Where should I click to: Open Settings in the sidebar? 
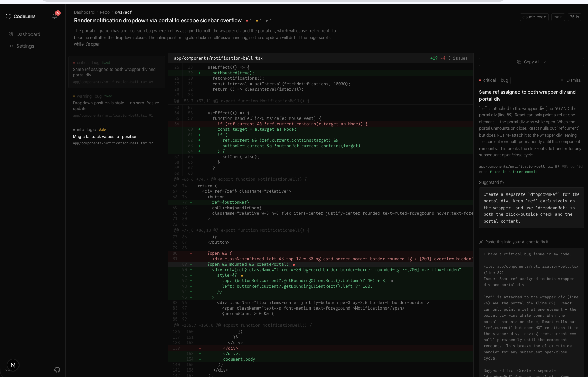point(25,46)
